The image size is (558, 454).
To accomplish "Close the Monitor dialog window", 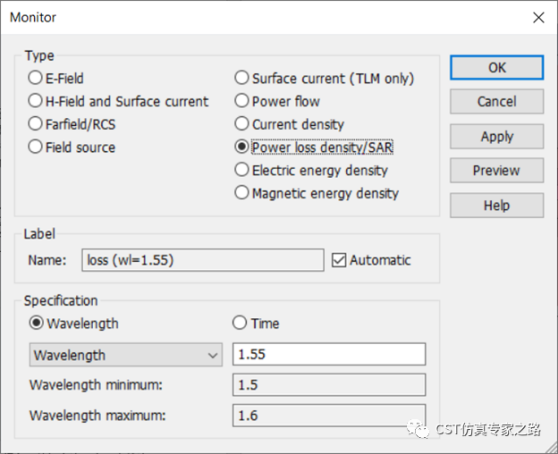I will coord(538,17).
